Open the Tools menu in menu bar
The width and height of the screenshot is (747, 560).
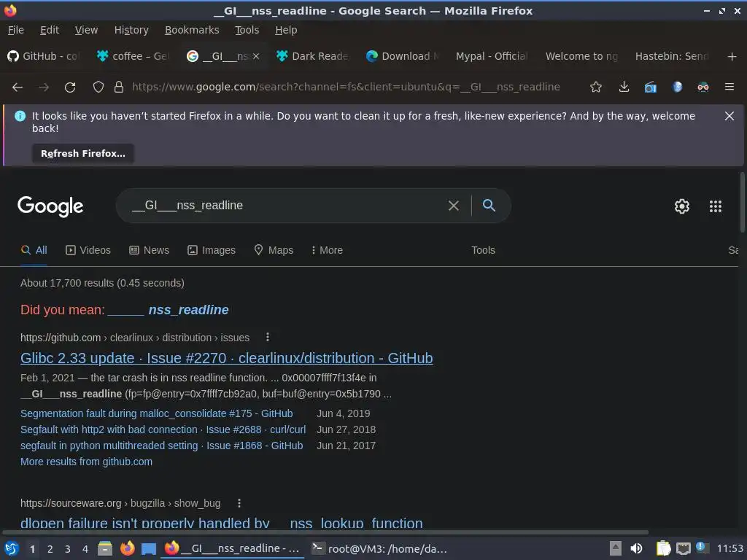click(247, 30)
